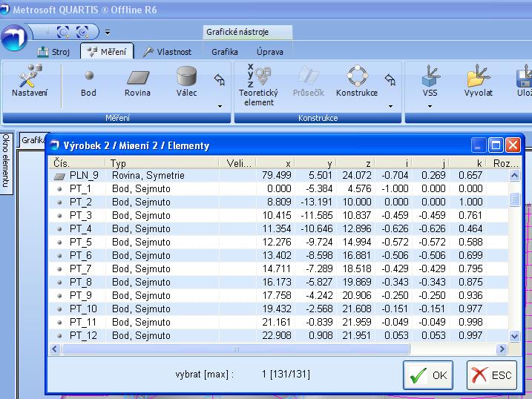The image size is (532, 399).
Task: Click the horizontal scrollbar left arrow
Action: (55, 349)
